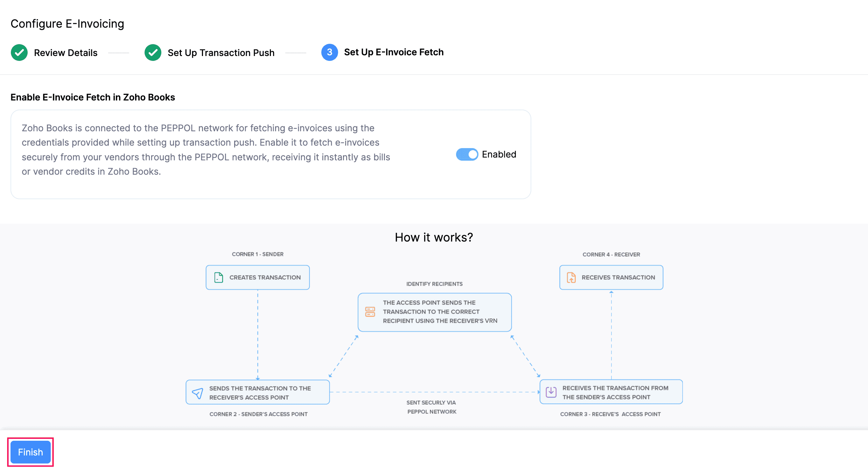Screen dimensions: 868x474
Task: Disable the E-Invoice Fetch toggle switch
Action: click(x=467, y=154)
